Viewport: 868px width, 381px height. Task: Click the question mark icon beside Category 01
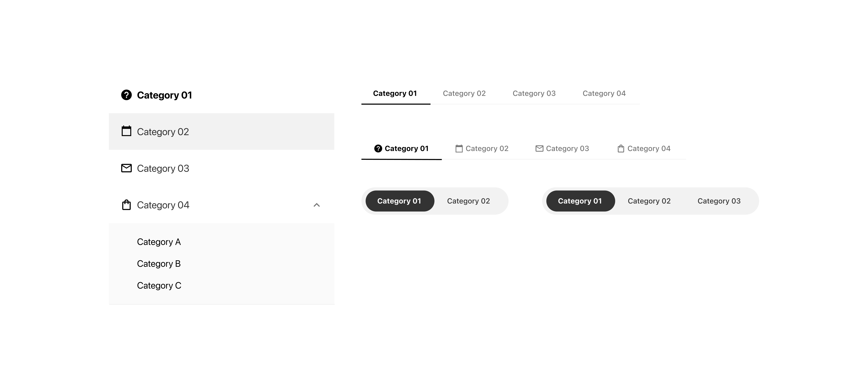[126, 95]
